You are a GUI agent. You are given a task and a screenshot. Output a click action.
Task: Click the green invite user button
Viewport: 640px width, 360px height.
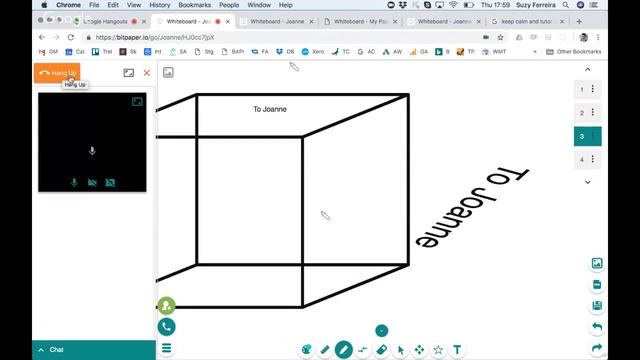tap(167, 305)
